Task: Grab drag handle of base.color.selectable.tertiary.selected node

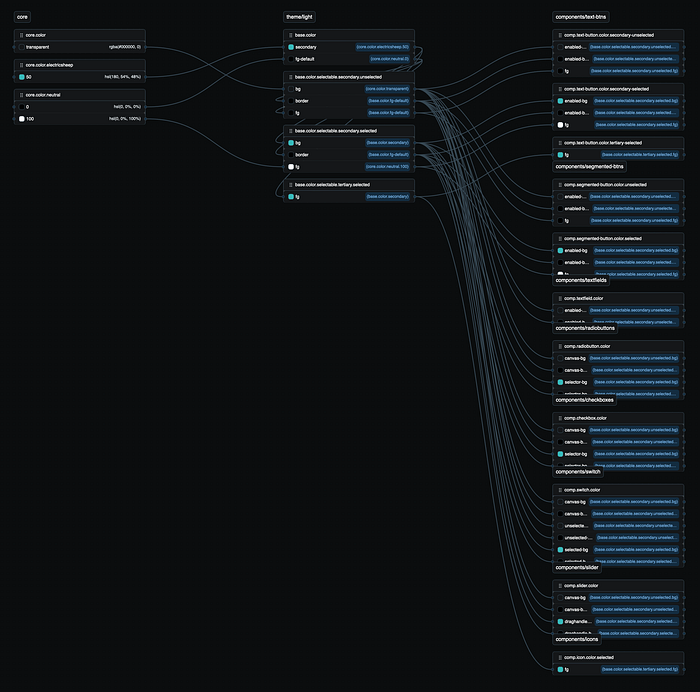Action: 290,184
